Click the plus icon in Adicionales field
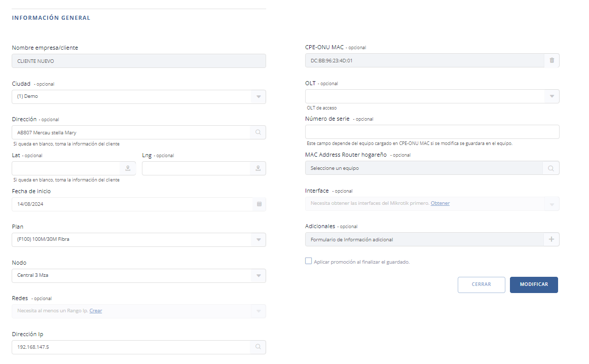This screenshot has height=364, width=589. (x=551, y=239)
